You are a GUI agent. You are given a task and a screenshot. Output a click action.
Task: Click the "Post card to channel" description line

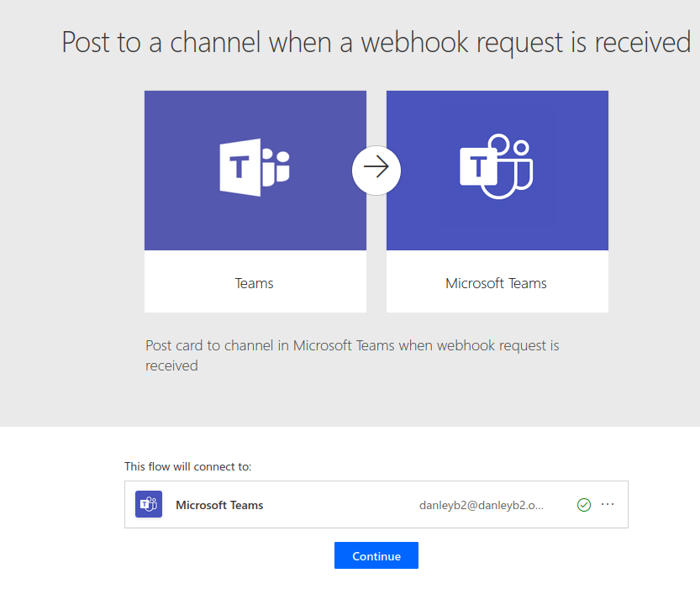pos(352,345)
